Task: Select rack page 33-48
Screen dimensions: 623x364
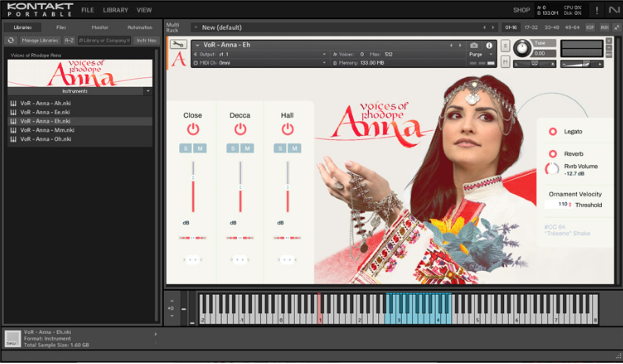Action: point(552,27)
